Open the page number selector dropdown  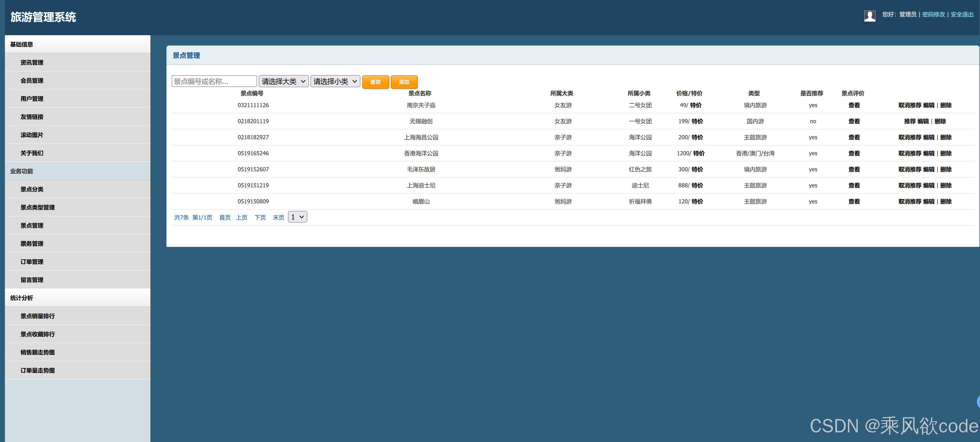297,217
